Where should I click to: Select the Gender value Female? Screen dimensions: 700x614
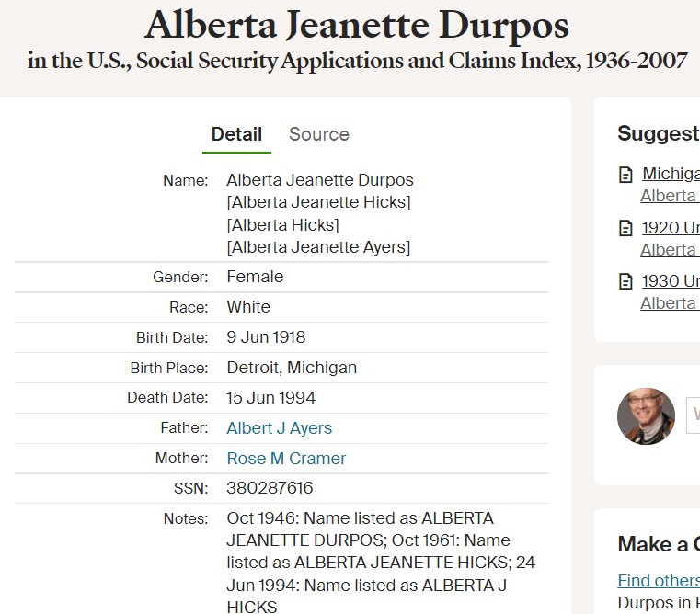click(x=255, y=277)
